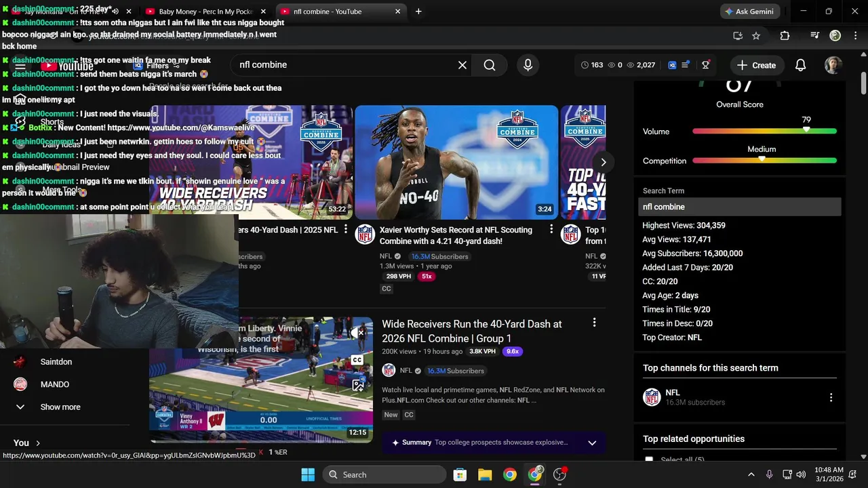This screenshot has width=868, height=488.
Task: Toggle mute on the Group 1 video preview
Action: 357,332
